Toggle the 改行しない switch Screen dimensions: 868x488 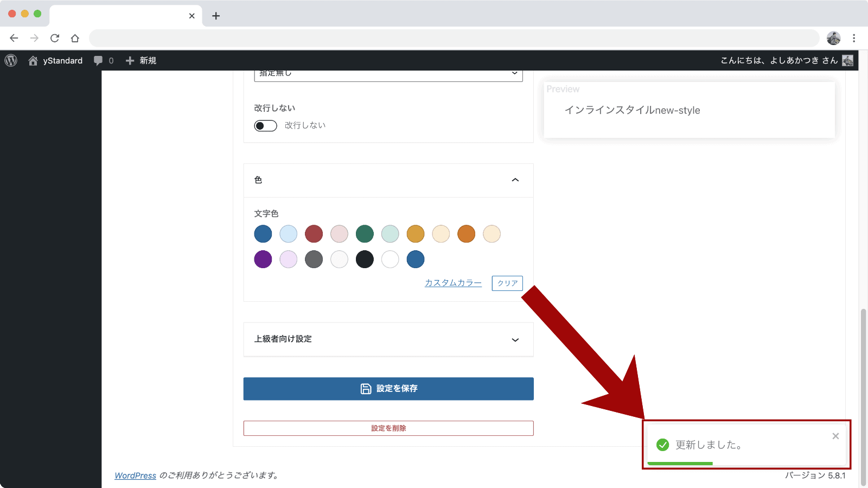tap(265, 126)
